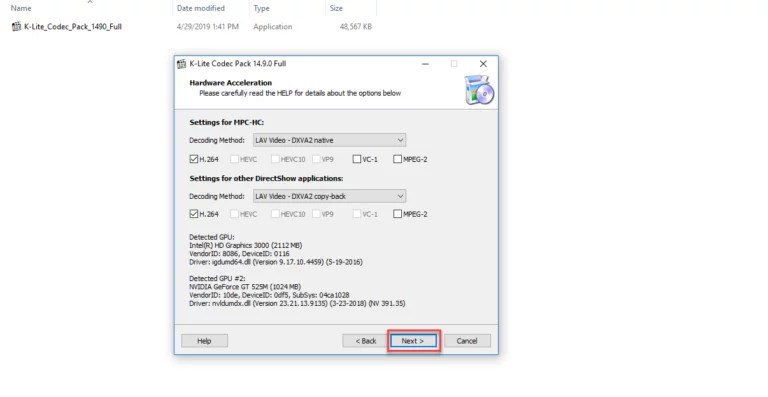
Task: Click the 'Detected GPU #2:' label
Action: coord(217,279)
